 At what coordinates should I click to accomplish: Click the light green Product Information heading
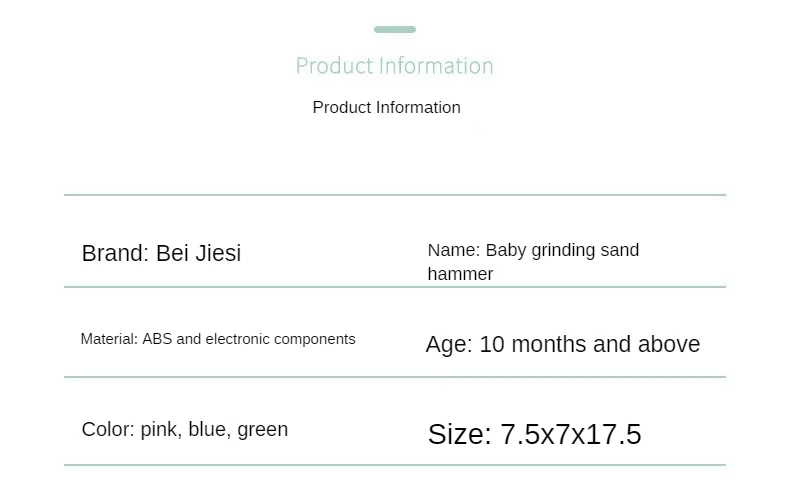point(394,66)
